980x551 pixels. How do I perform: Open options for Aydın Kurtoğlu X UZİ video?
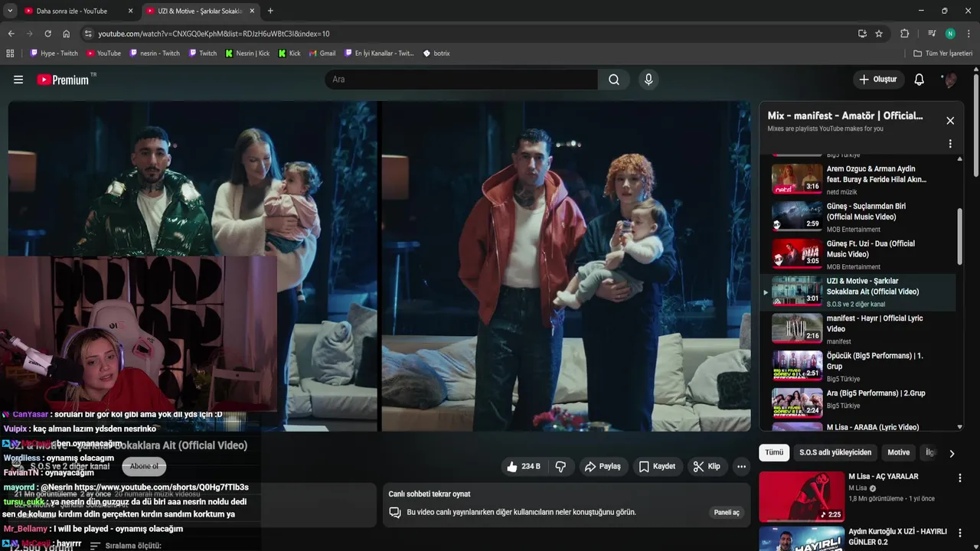[959, 533]
